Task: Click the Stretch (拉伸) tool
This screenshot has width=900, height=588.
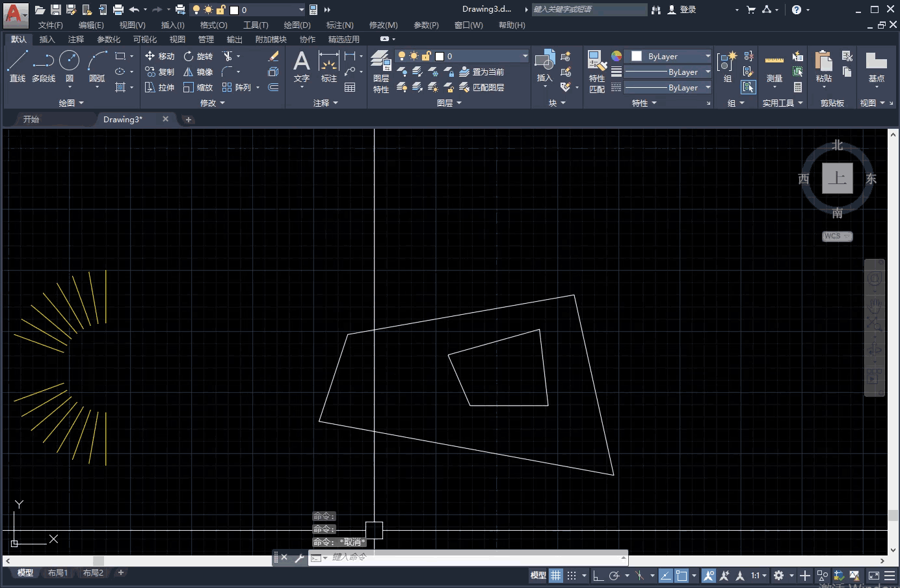Action: pos(160,87)
